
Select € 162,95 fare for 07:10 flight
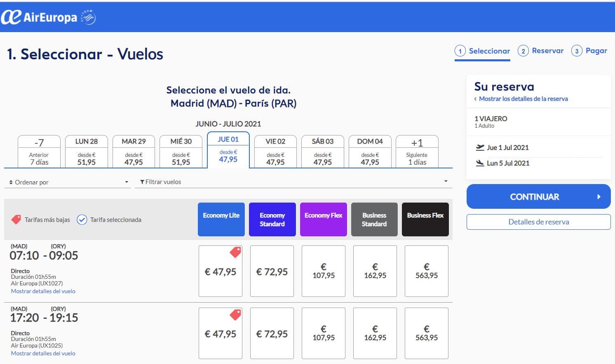(x=375, y=271)
